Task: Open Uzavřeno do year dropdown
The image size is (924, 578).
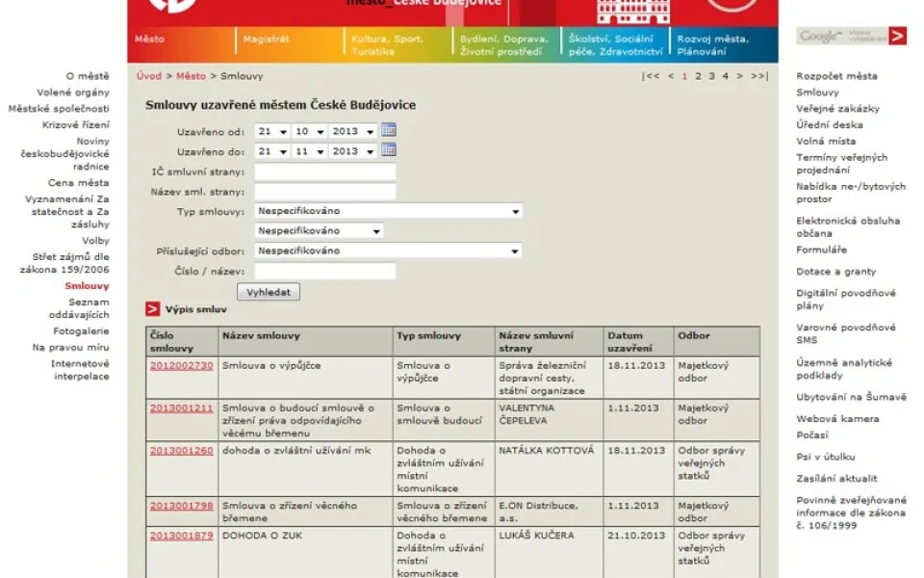Action: pyautogui.click(x=352, y=151)
